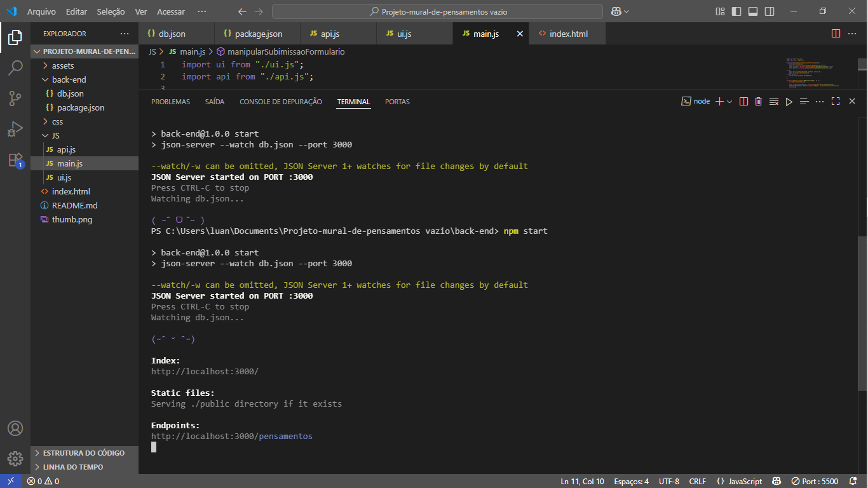Toggle the primary side bar
The width and height of the screenshot is (868, 488).
[x=736, y=11]
